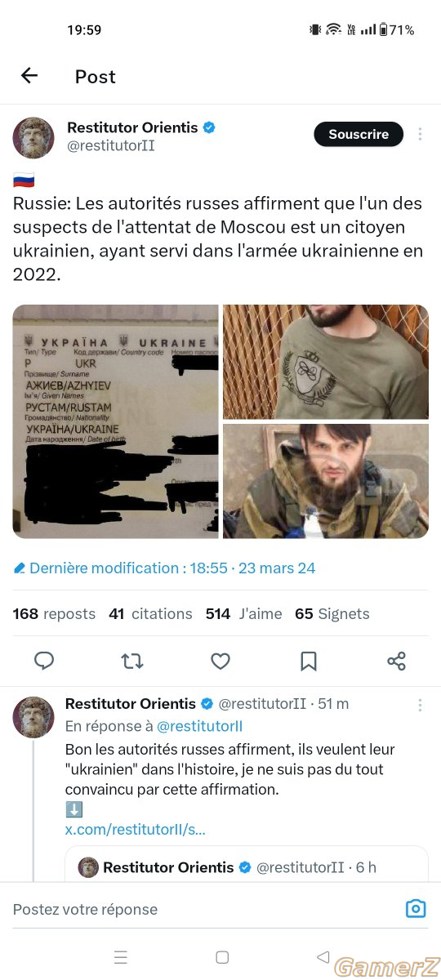The width and height of the screenshot is (441, 980).
Task: Open main post three-dot options menu
Action: (420, 134)
